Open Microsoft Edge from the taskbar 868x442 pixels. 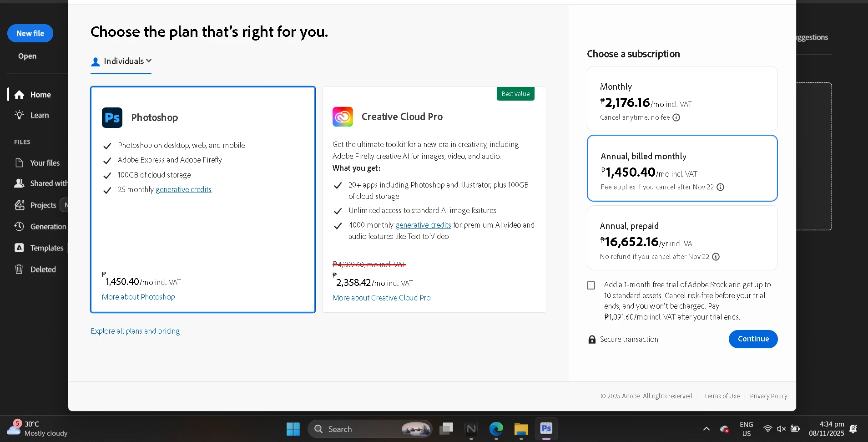coord(496,429)
